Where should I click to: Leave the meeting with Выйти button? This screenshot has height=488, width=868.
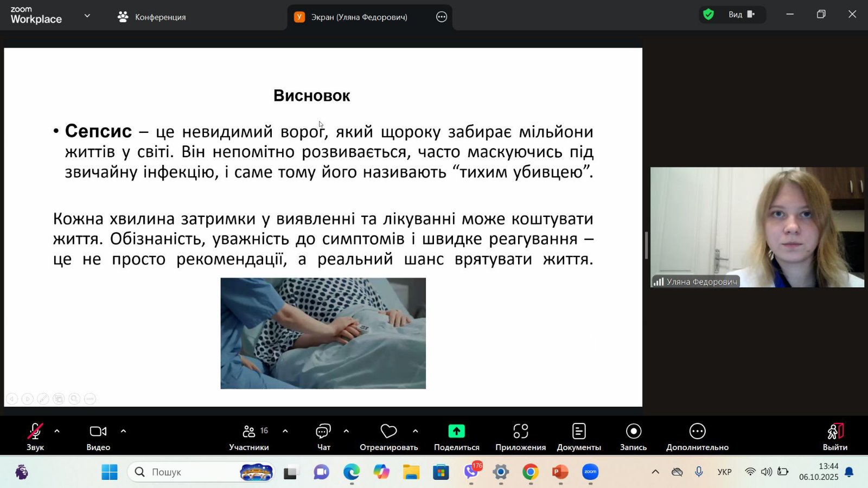(835, 436)
